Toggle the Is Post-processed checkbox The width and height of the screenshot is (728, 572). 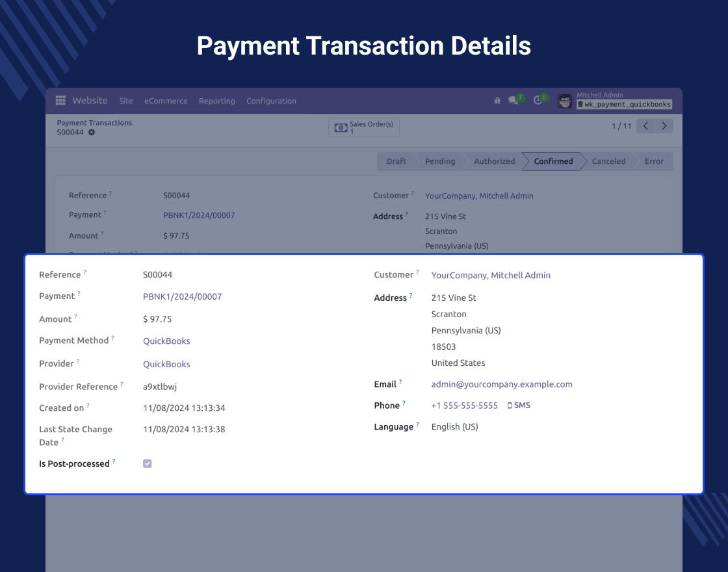[147, 463]
